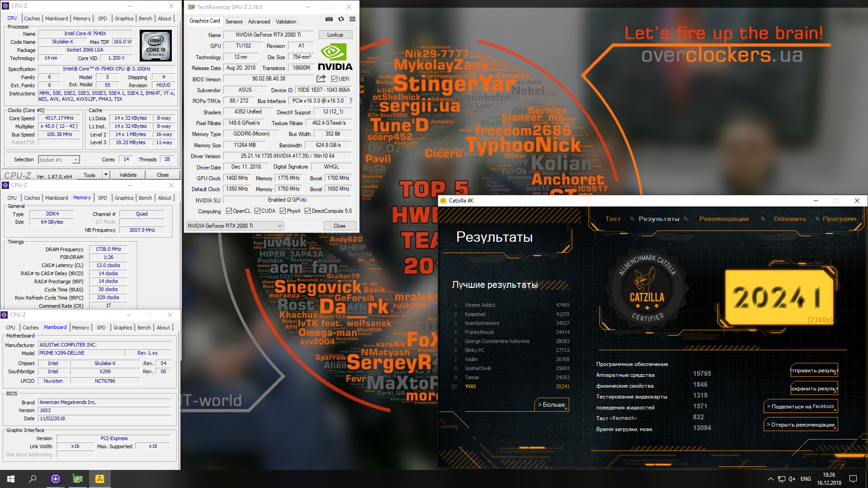The width and height of the screenshot is (868, 488).
Task: Click the Close button in top CPU-Z window
Action: click(x=163, y=175)
